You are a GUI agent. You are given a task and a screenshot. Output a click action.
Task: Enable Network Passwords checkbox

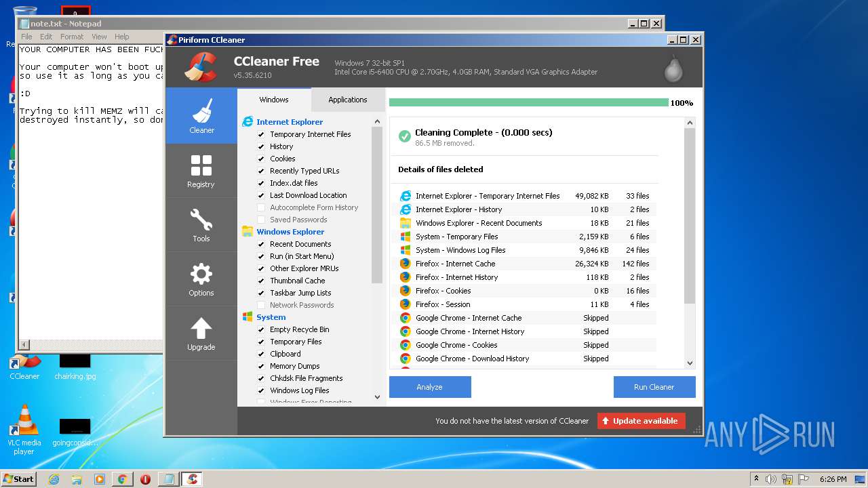point(261,305)
